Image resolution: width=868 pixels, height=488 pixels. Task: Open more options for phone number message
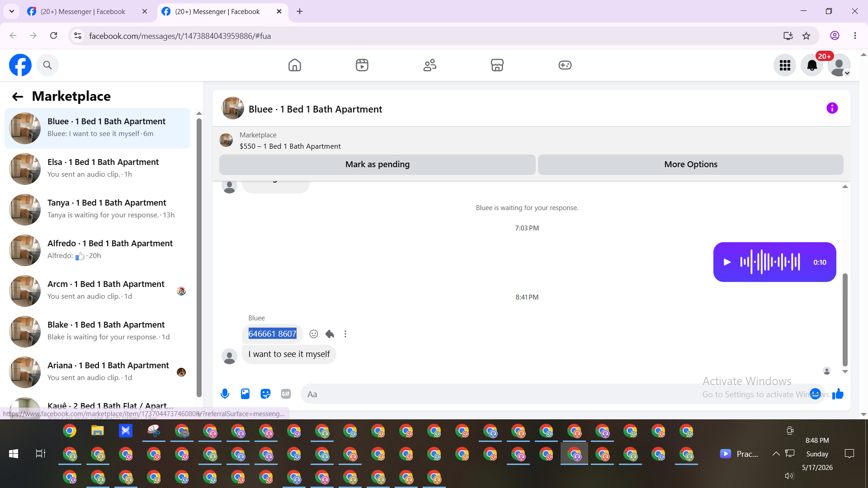(345, 334)
